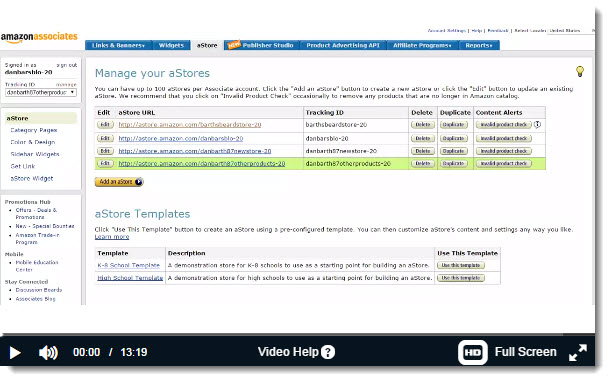Toggle HD quality badge
Screen dimensions: 610x381
coord(473,353)
